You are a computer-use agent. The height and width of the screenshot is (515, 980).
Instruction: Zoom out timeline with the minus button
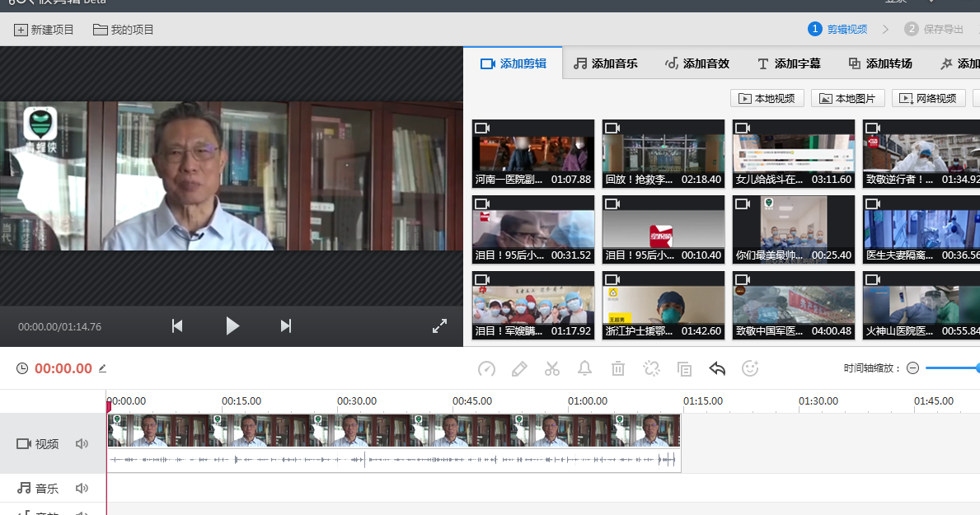tap(912, 368)
